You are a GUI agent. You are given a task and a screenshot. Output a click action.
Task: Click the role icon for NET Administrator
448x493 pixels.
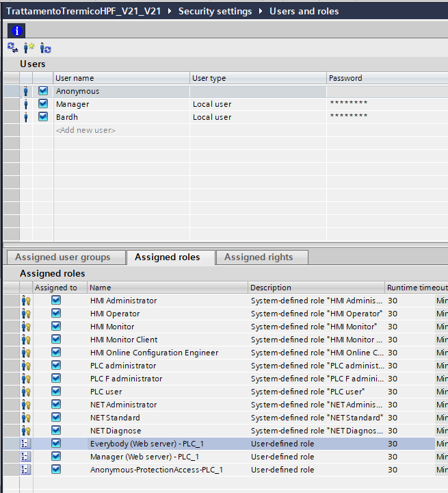click(26, 405)
